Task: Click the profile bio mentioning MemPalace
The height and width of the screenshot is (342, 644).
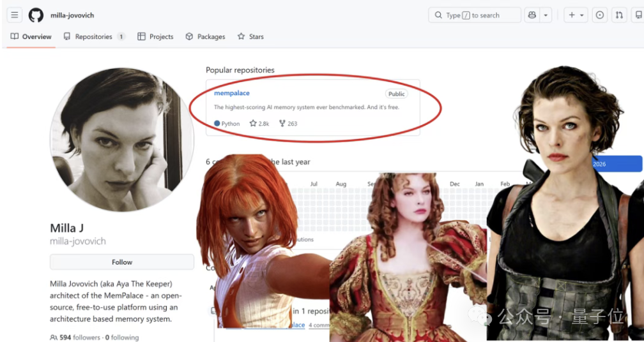Action: click(116, 301)
